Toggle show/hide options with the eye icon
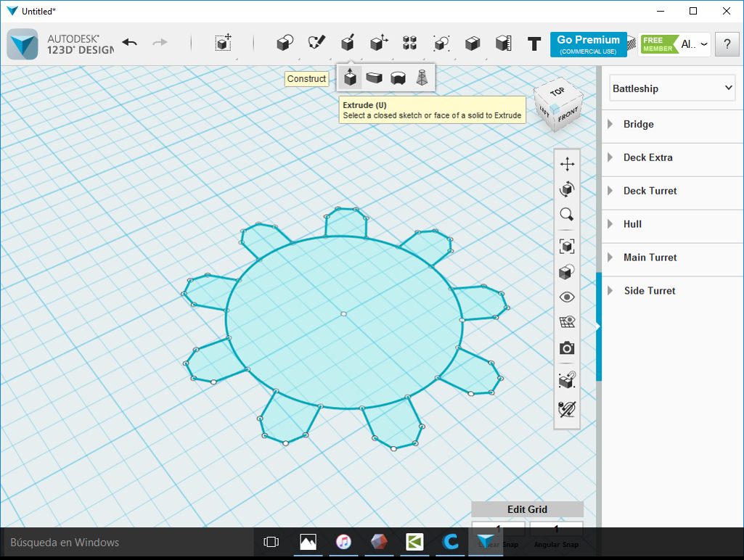This screenshot has width=744, height=560. [567, 297]
